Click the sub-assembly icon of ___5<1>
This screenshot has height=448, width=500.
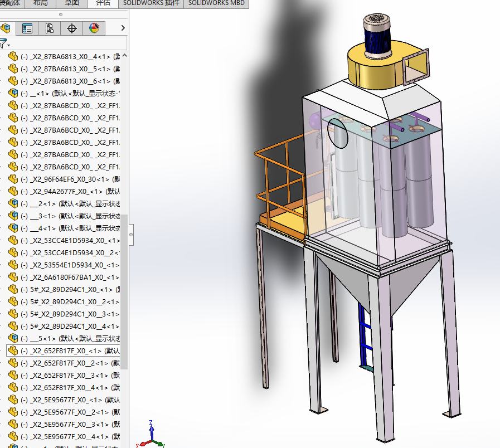[13, 338]
